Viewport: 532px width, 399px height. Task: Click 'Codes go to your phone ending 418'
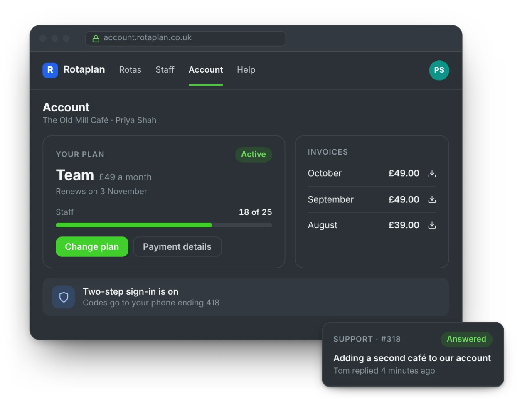151,303
